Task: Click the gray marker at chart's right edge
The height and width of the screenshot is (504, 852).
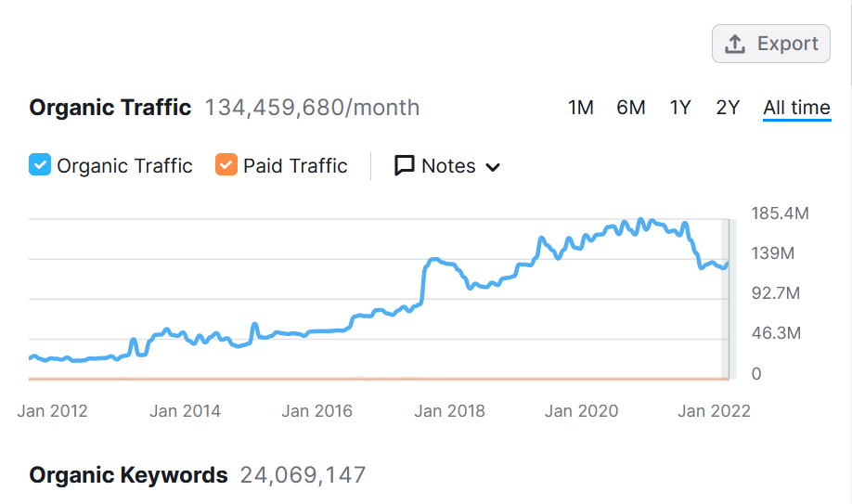Action: click(729, 299)
